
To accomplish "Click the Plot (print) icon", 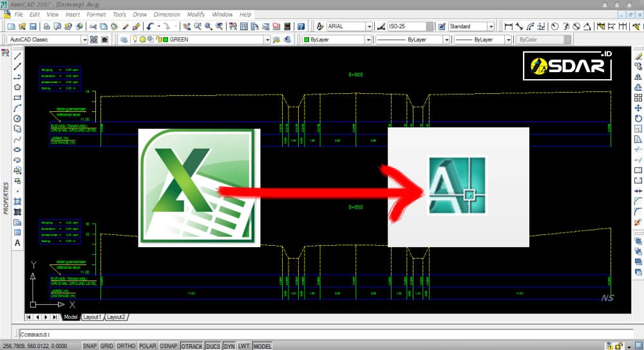I will point(46,26).
